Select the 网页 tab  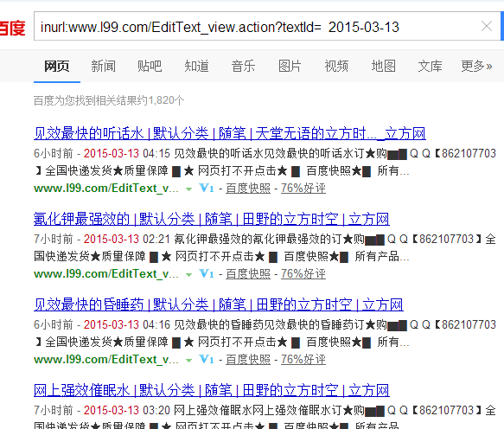(57, 67)
